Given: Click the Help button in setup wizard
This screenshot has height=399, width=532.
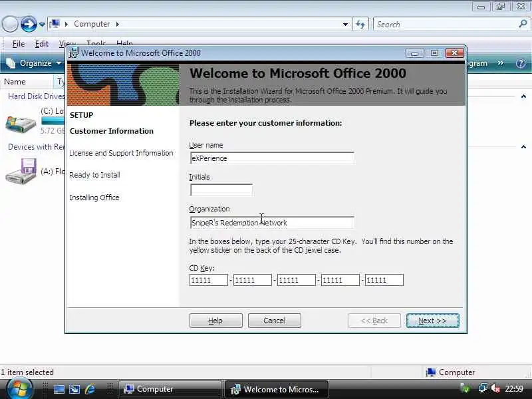Looking at the screenshot, I should (x=215, y=321).
